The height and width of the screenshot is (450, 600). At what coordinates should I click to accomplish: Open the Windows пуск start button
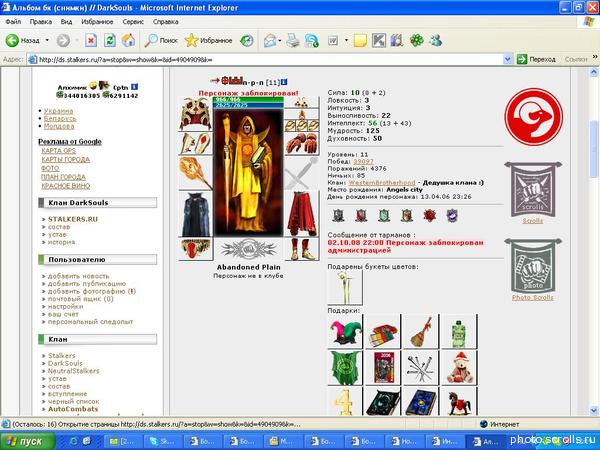pos(27,441)
